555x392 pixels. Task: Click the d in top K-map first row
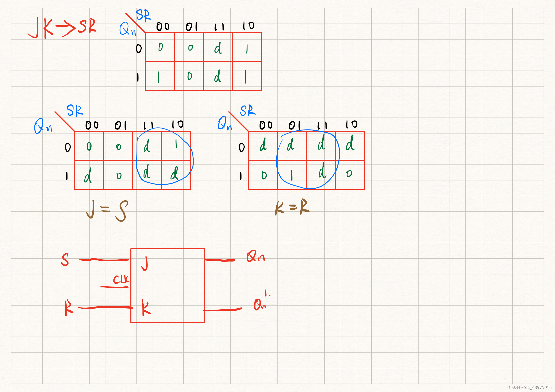point(218,48)
